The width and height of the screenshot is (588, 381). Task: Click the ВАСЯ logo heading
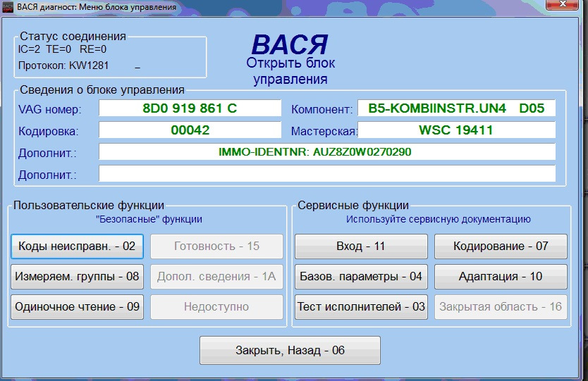[290, 44]
